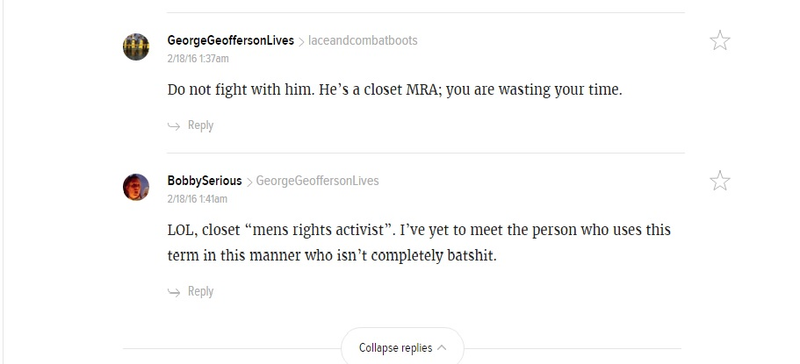Star BobbySerious' comment
Screen dimensions: 800x364
pyautogui.click(x=719, y=181)
